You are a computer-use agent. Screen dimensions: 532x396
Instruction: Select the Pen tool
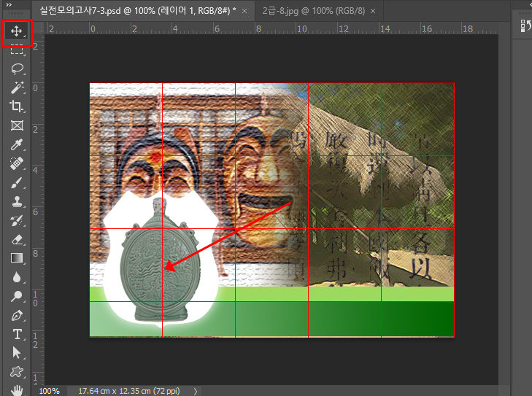16,315
